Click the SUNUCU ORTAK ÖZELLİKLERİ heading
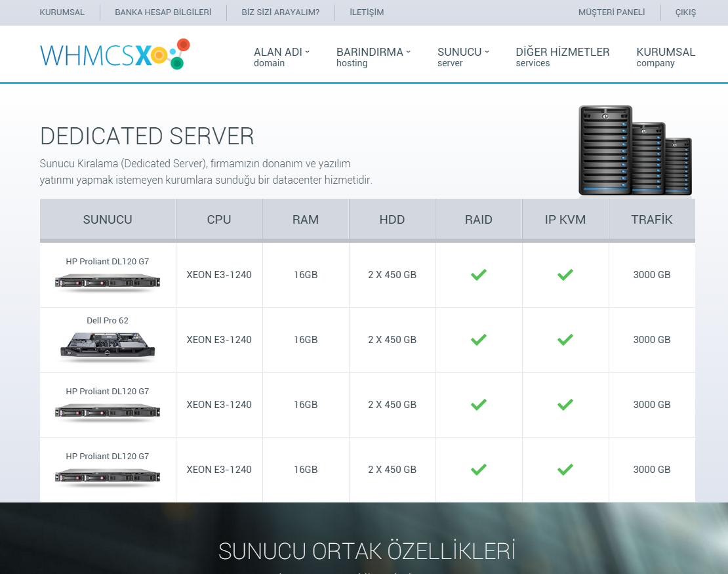This screenshot has width=728, height=574. click(367, 551)
